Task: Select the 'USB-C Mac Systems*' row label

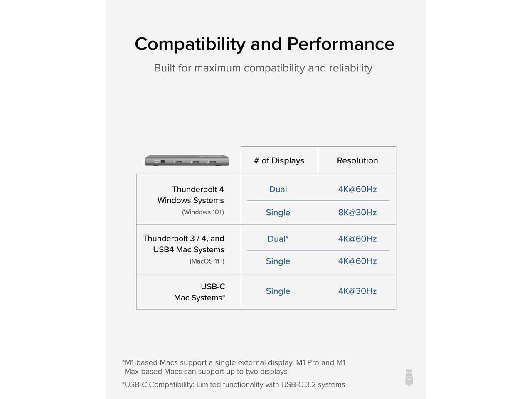Action: point(199,292)
